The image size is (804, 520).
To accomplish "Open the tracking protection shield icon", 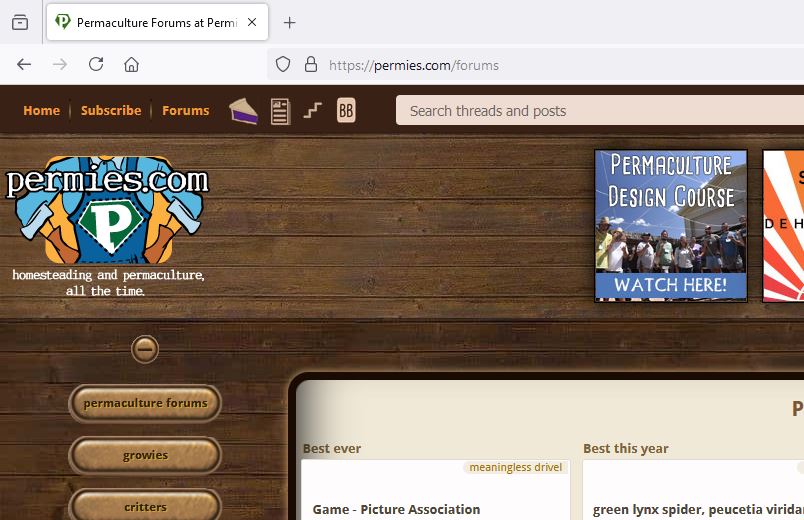I will pos(283,65).
